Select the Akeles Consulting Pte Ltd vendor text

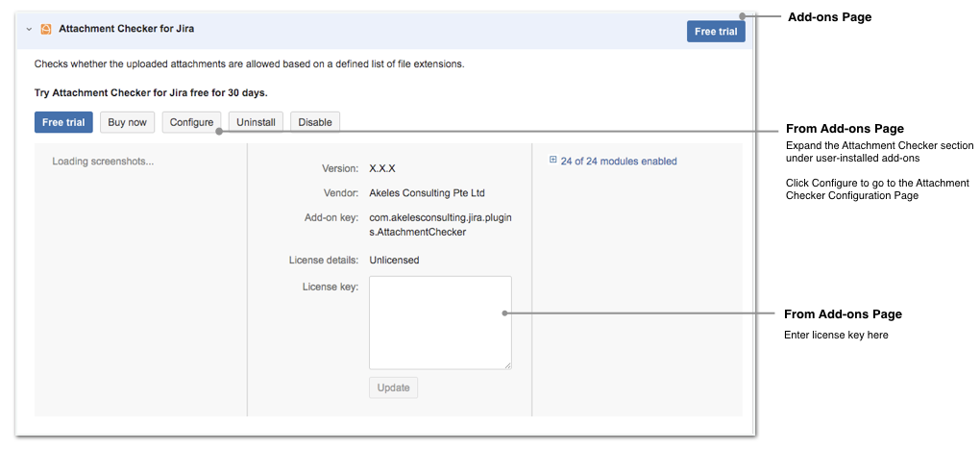point(427,193)
